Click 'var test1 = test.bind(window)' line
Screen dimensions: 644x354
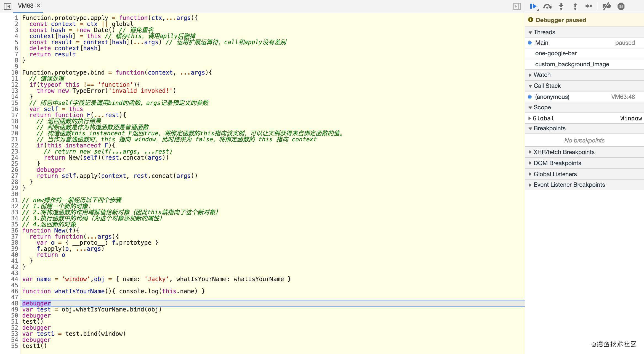(x=74, y=334)
